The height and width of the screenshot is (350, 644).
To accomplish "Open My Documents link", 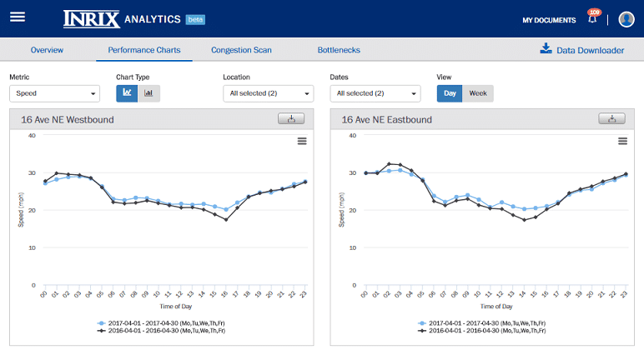I will tap(549, 20).
